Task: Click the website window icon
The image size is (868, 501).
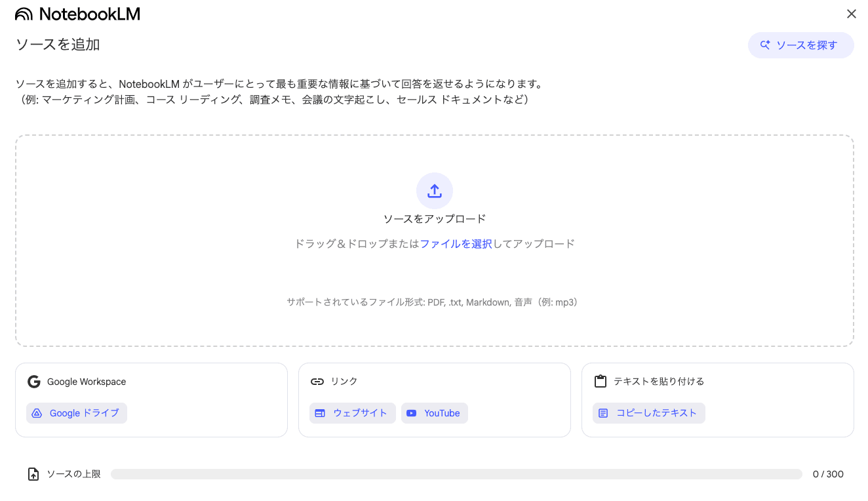Action: click(x=320, y=413)
